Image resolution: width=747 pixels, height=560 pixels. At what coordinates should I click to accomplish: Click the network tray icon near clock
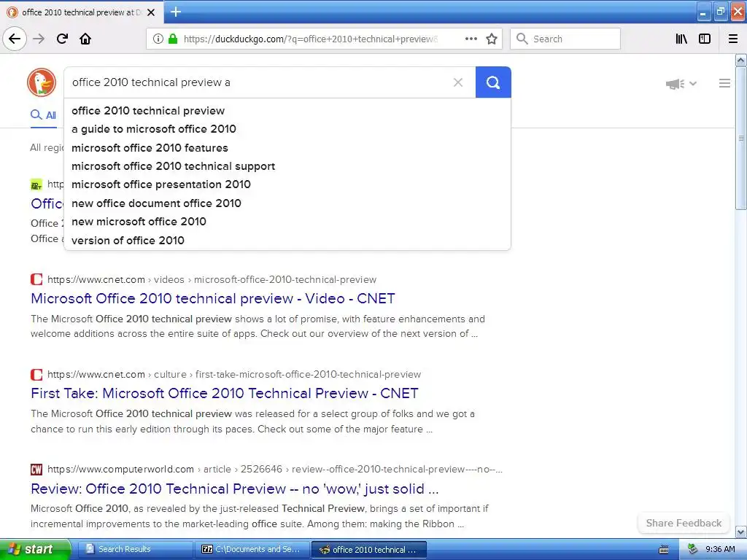click(x=692, y=550)
